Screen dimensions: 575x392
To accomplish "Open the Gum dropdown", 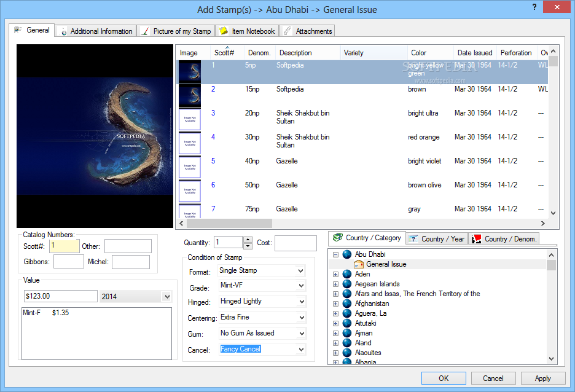I will pos(300,334).
